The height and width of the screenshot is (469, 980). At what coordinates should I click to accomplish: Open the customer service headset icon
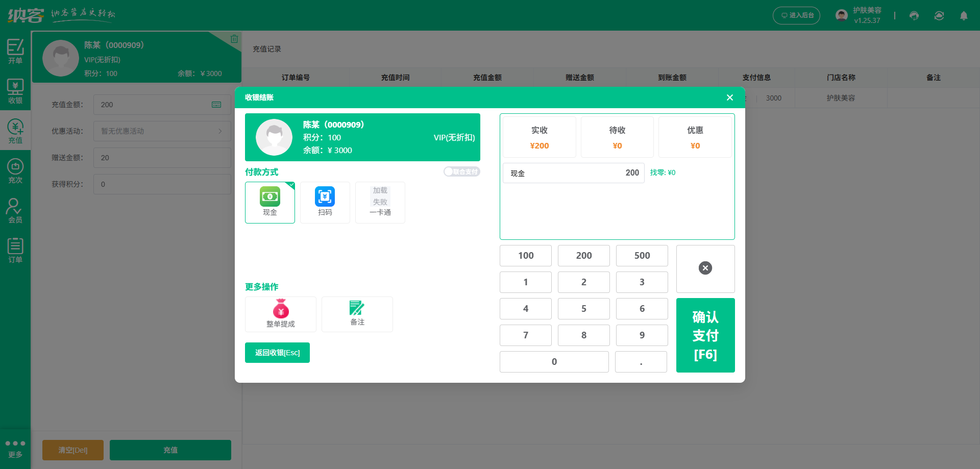(914, 16)
